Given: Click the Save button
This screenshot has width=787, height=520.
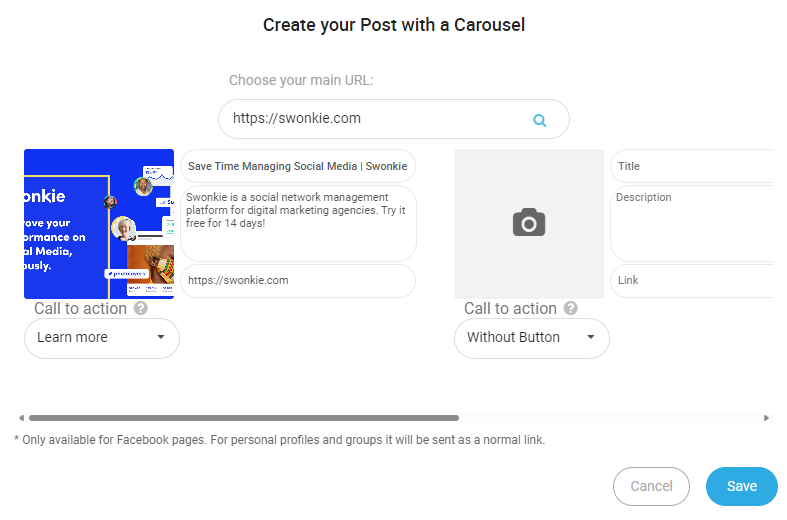Looking at the screenshot, I should [x=742, y=486].
